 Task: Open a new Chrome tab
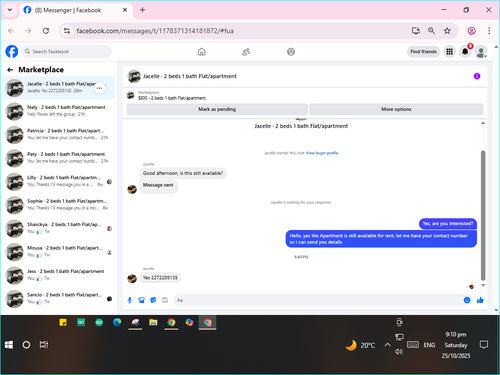click(x=142, y=10)
